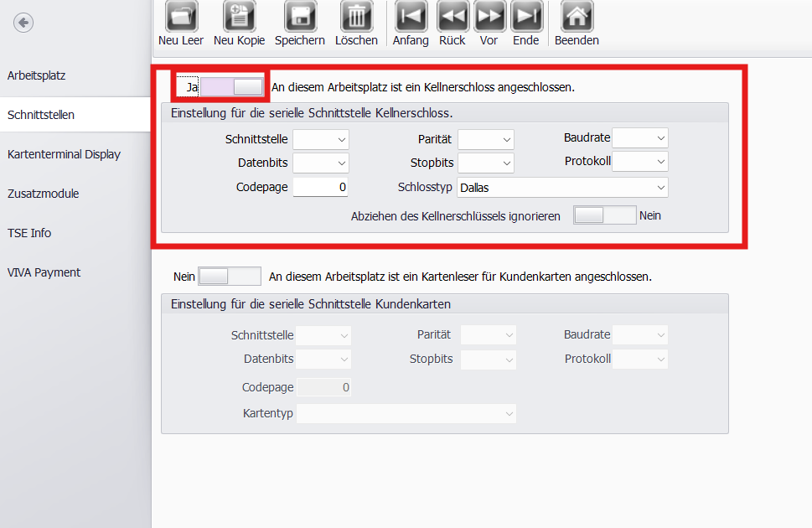Switch to the Arbeitsplatz section
Screen dimensions: 812x528
click(37, 75)
